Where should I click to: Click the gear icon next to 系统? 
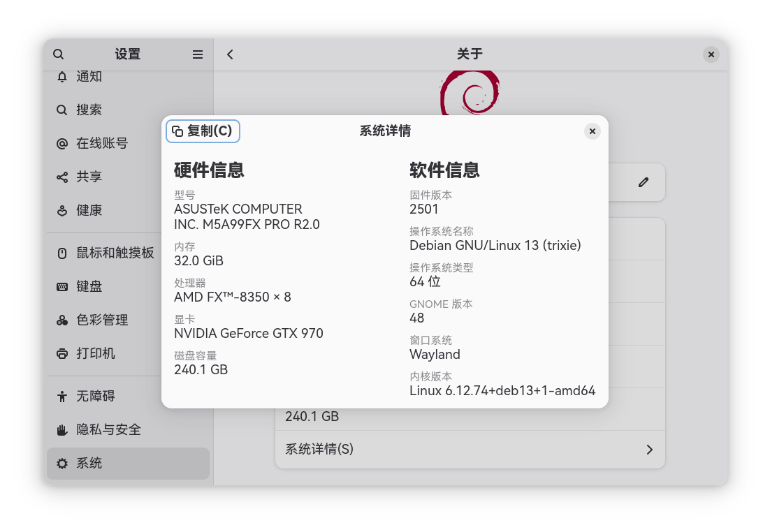pos(62,464)
